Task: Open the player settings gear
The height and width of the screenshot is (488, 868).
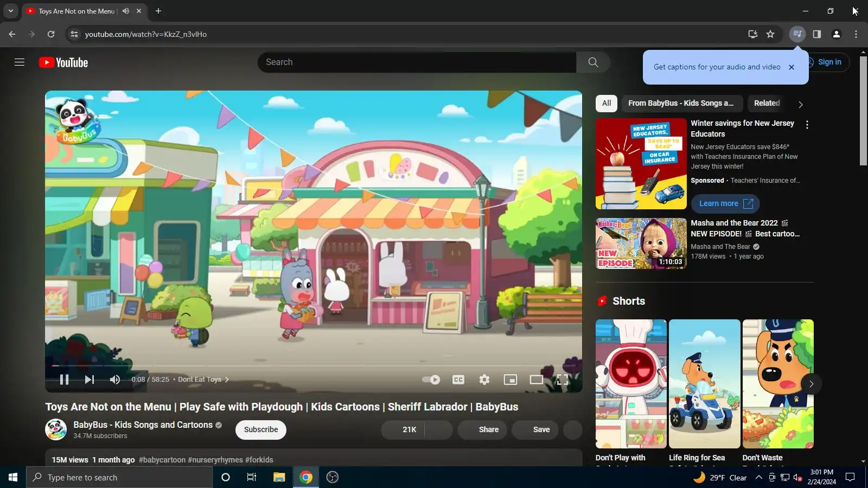Action: coord(484,380)
